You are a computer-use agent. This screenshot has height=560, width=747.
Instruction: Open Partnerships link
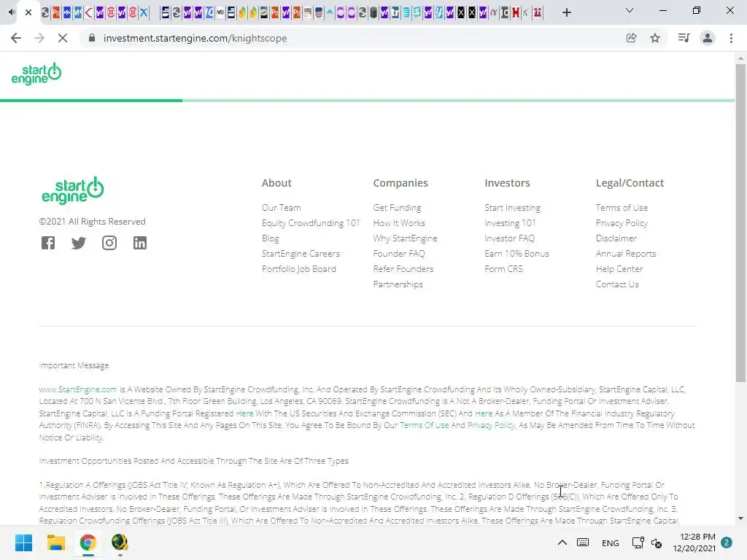tap(398, 284)
